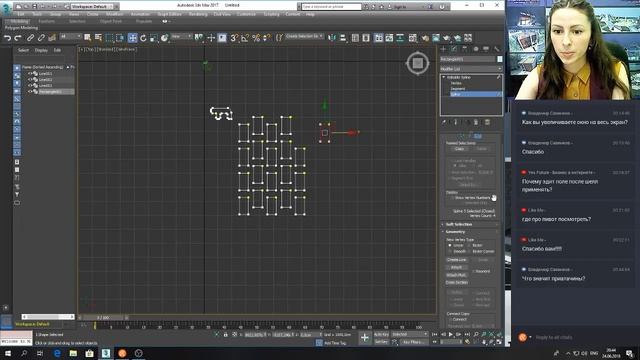This screenshot has height=360, width=640.
Task: Select the Unlink Selection icon
Action: coord(41,38)
